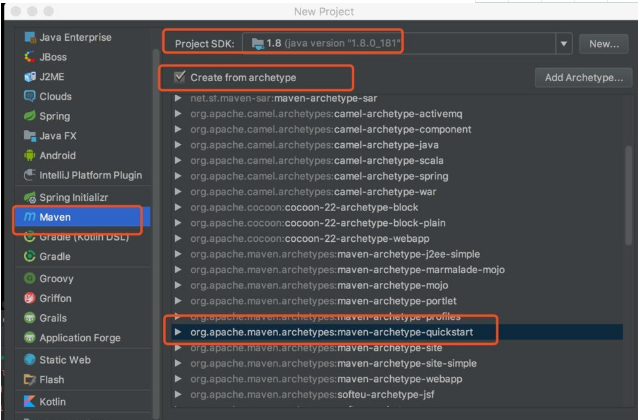Select maven-archetype-j2ee-simple row
This screenshot has height=420, width=638.
397,254
